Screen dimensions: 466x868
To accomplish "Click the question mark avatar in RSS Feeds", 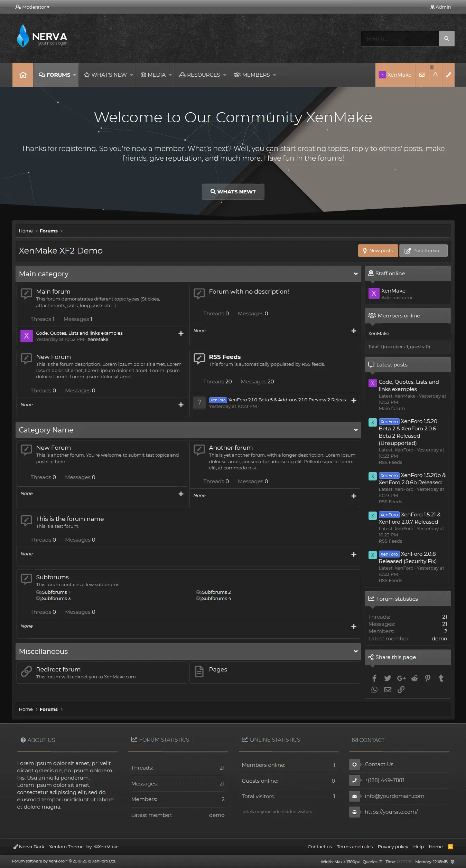I will tap(199, 402).
